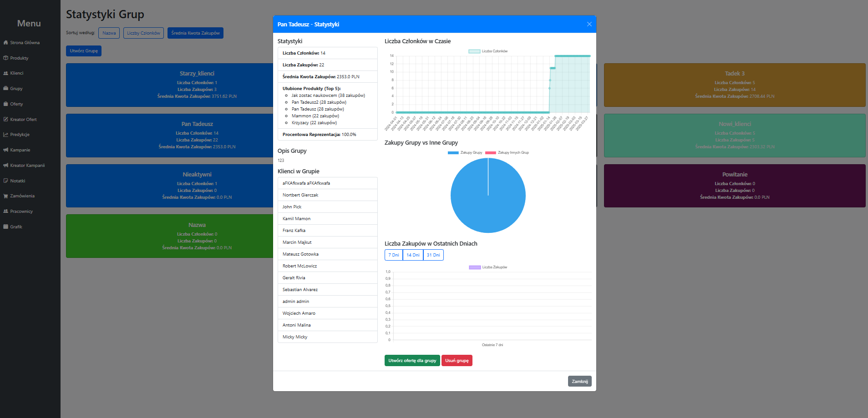868x418 pixels.
Task: Open the Tadek 3 group card
Action: coord(735,85)
